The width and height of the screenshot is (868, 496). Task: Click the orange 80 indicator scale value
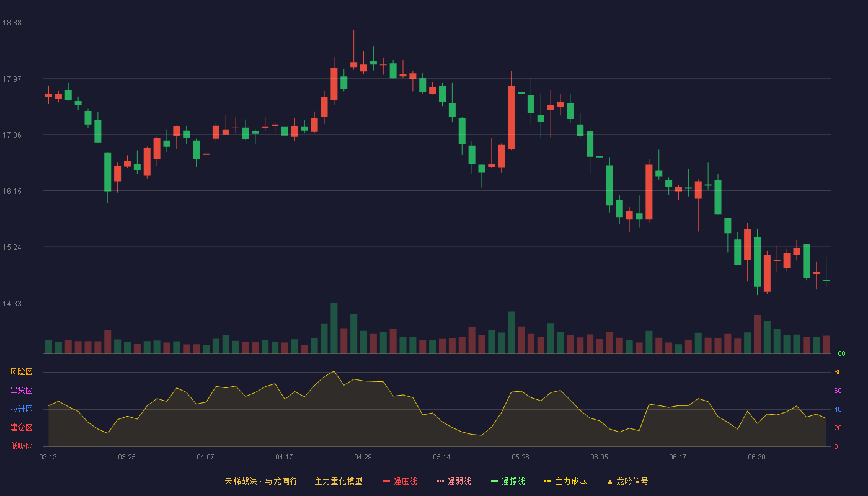point(838,372)
